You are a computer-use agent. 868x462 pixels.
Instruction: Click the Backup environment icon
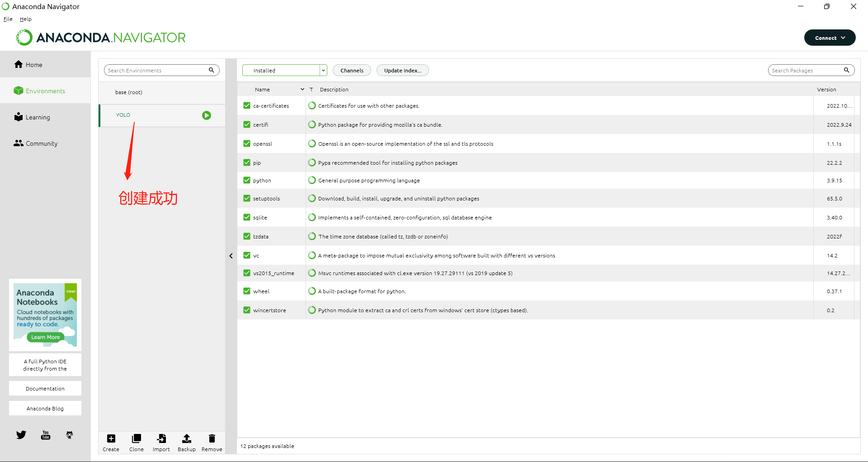(x=186, y=438)
